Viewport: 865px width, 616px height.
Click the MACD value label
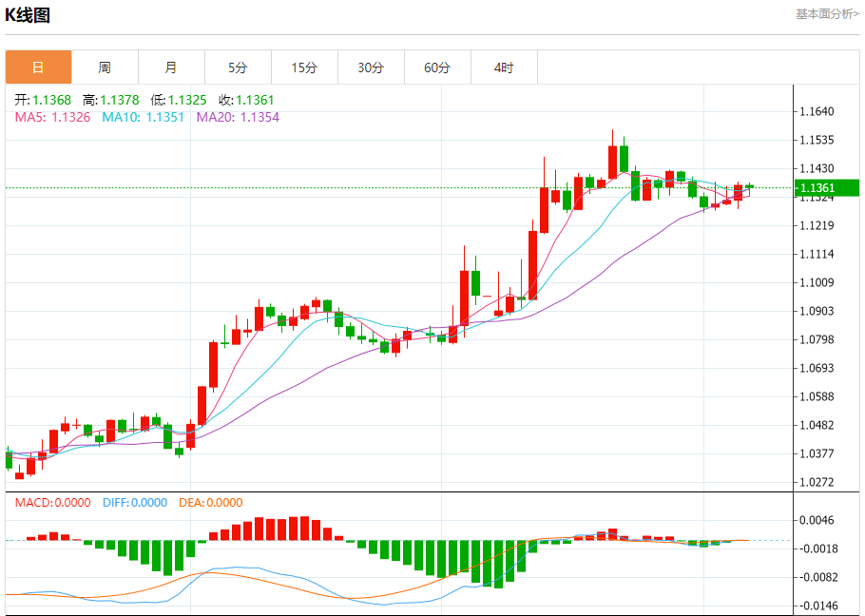click(53, 503)
